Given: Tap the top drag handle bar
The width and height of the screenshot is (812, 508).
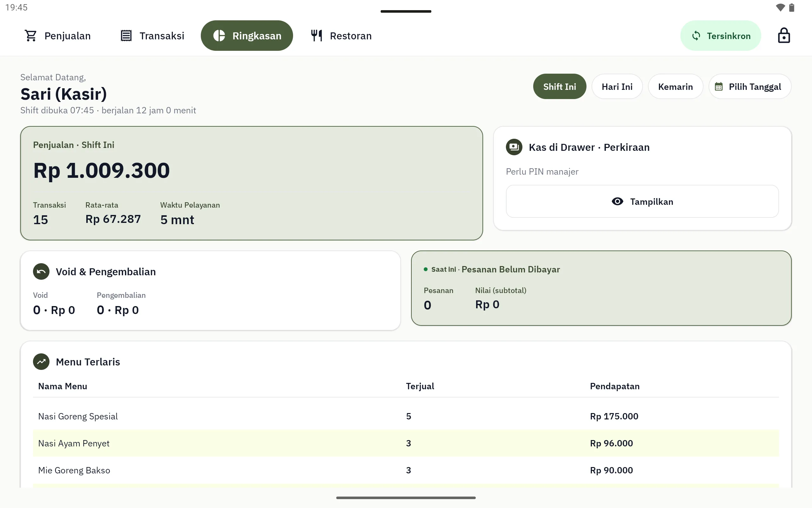Looking at the screenshot, I should point(406,11).
